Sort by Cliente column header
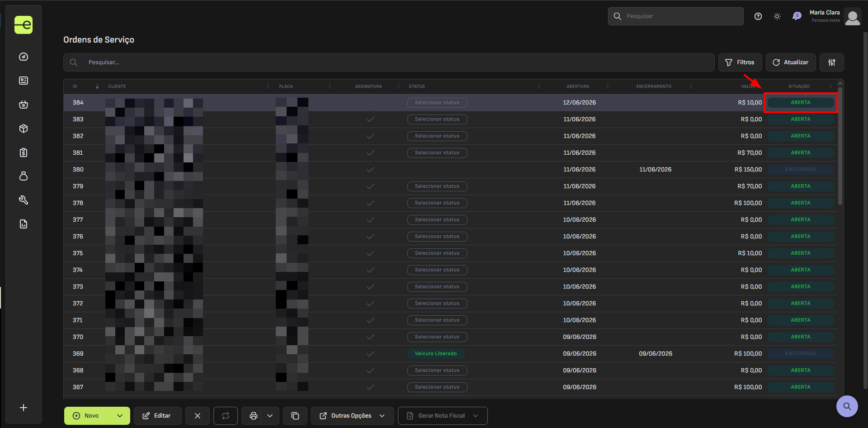868x428 pixels. point(188,86)
